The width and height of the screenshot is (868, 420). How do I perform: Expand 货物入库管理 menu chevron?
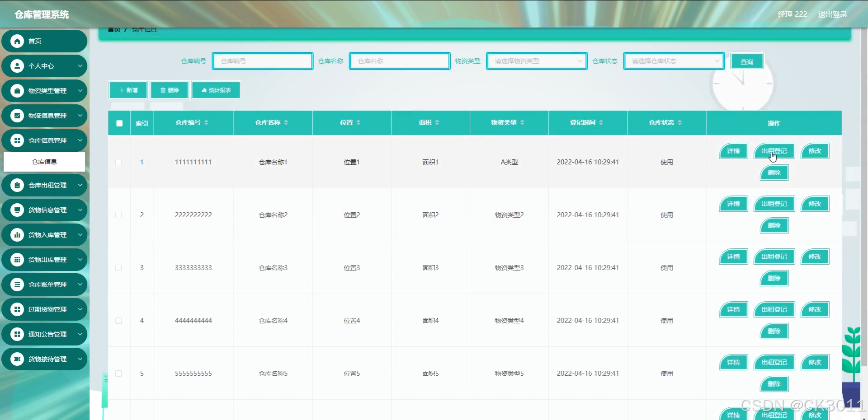80,235
